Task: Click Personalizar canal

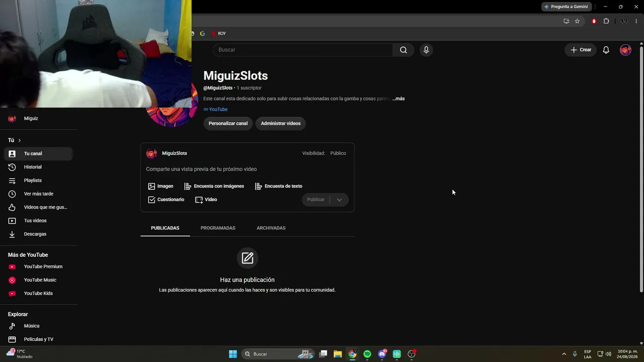Action: tap(228, 123)
